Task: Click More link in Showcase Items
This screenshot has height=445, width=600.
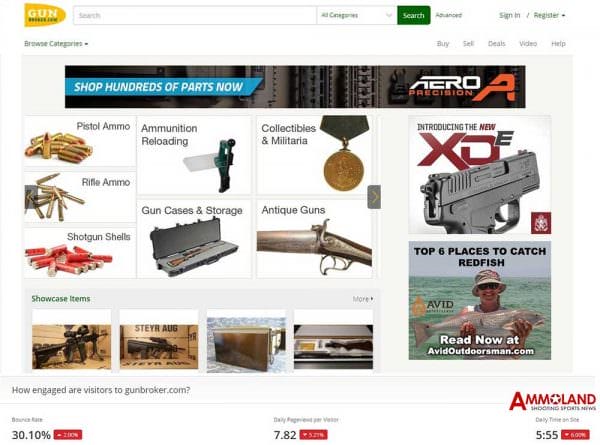Action: click(363, 299)
